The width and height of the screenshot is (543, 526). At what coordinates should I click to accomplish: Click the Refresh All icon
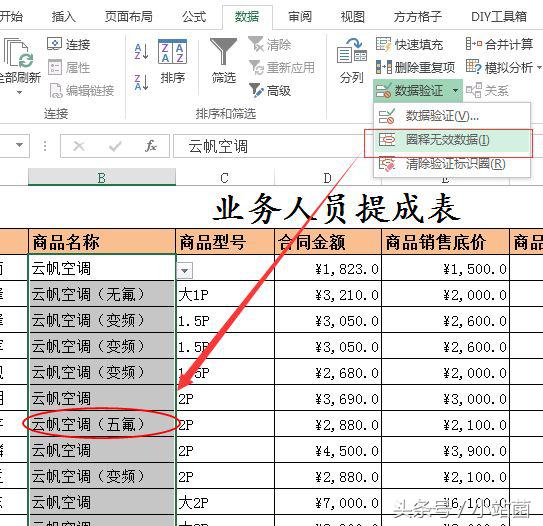[x=18, y=53]
